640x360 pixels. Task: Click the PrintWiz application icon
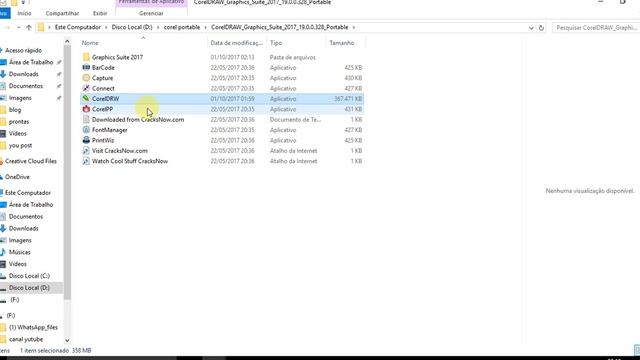click(x=86, y=140)
